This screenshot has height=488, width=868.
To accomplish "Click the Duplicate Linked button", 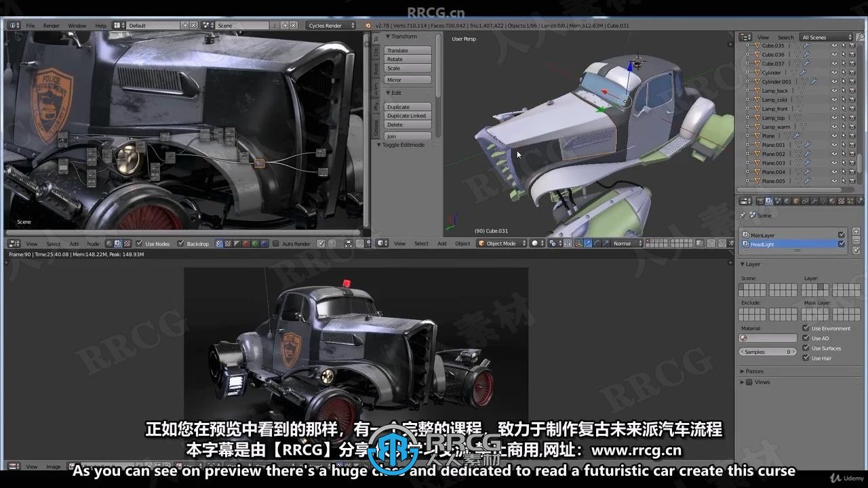I will tap(408, 116).
